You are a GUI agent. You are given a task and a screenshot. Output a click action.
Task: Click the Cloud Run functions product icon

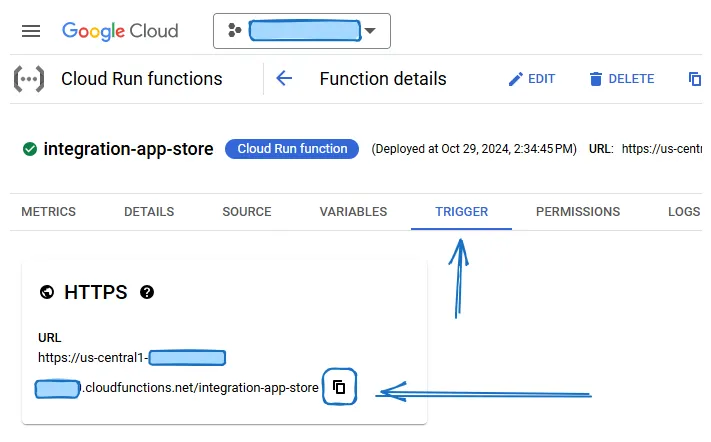tap(29, 79)
